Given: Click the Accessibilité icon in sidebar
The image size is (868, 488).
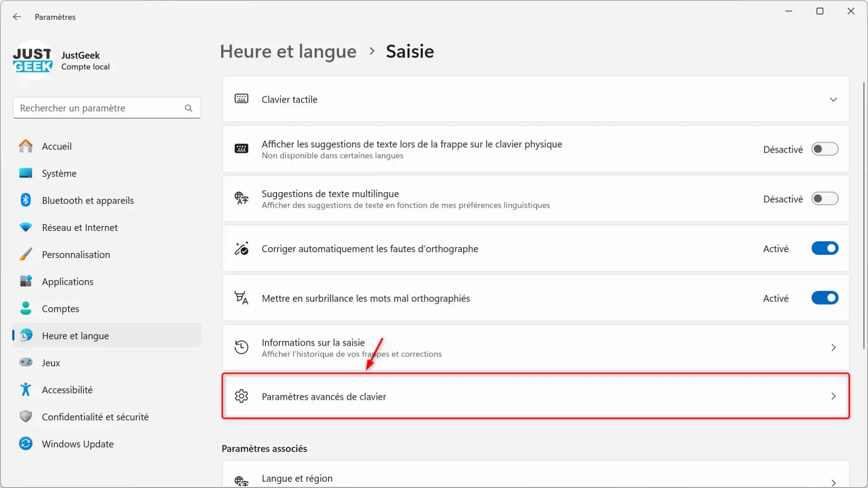Looking at the screenshot, I should [25, 389].
